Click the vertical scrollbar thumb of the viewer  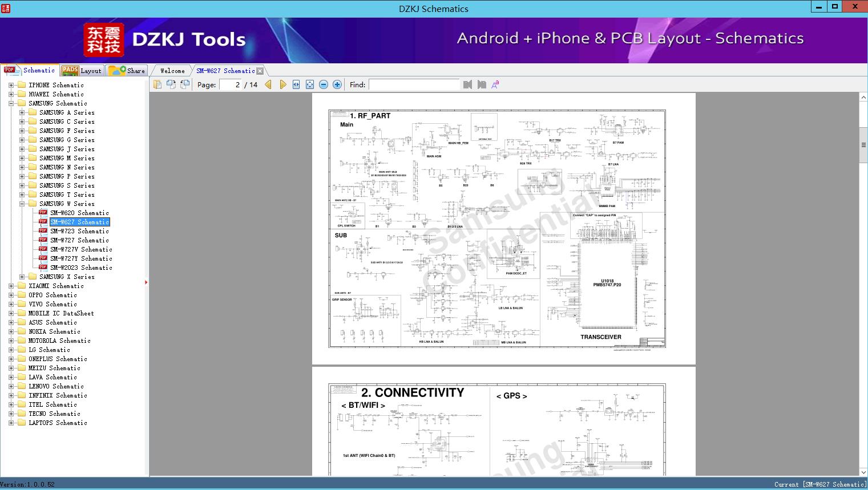point(863,145)
